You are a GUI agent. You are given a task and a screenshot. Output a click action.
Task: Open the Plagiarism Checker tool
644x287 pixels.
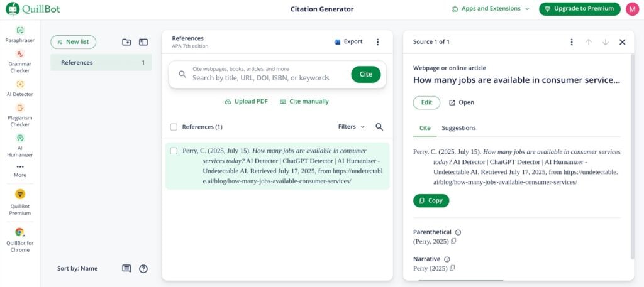[x=19, y=116]
